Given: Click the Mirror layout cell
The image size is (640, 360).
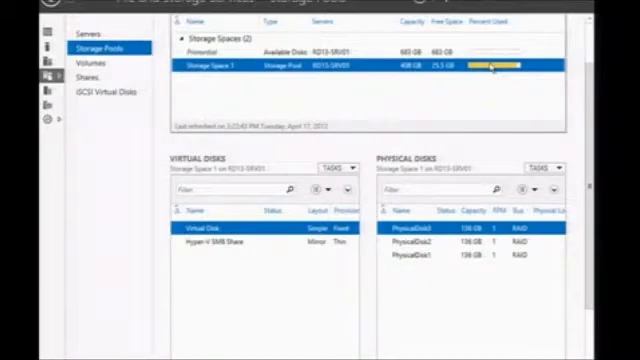Looking at the screenshot, I should [x=316, y=242].
